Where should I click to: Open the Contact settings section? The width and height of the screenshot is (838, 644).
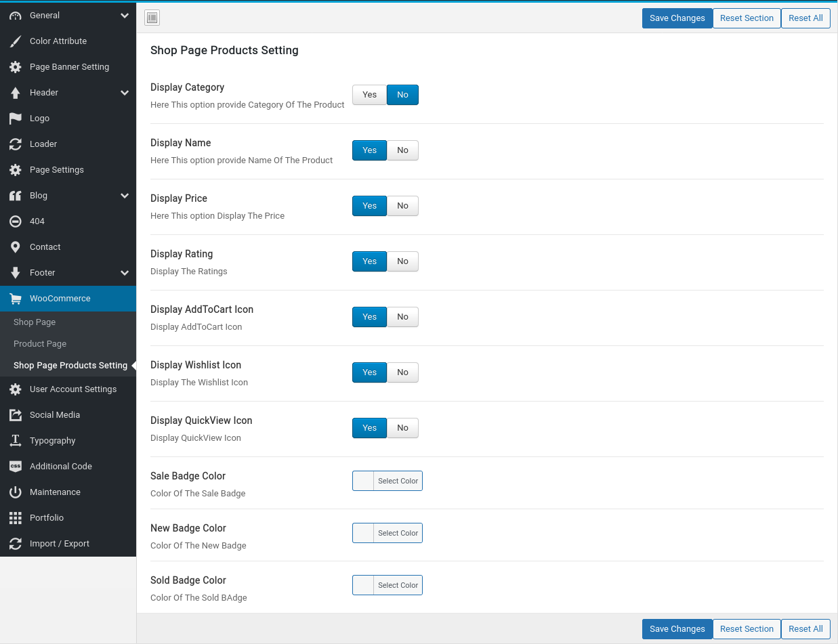pos(68,247)
